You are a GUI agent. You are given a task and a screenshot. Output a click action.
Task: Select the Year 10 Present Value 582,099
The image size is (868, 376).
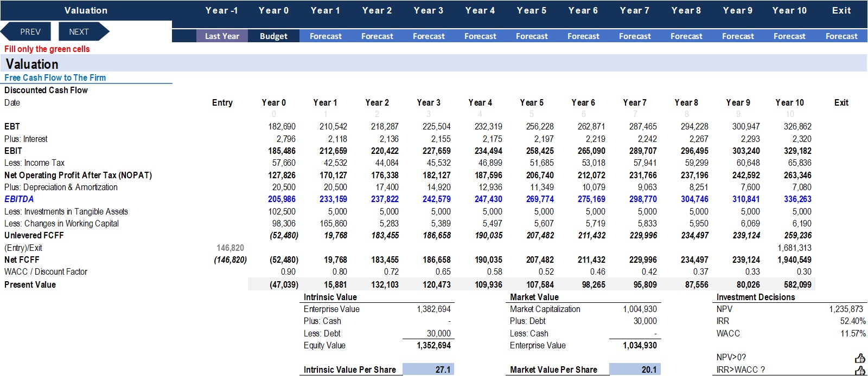(797, 284)
